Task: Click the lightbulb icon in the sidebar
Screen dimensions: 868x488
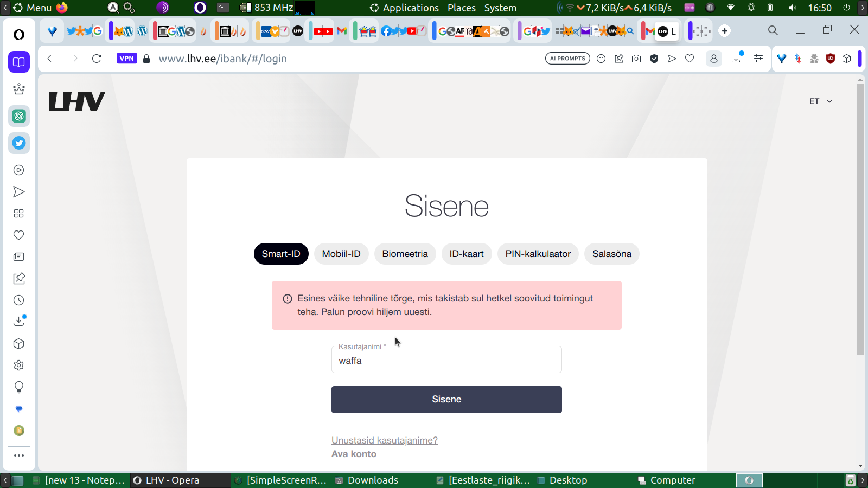Action: coord(19,387)
